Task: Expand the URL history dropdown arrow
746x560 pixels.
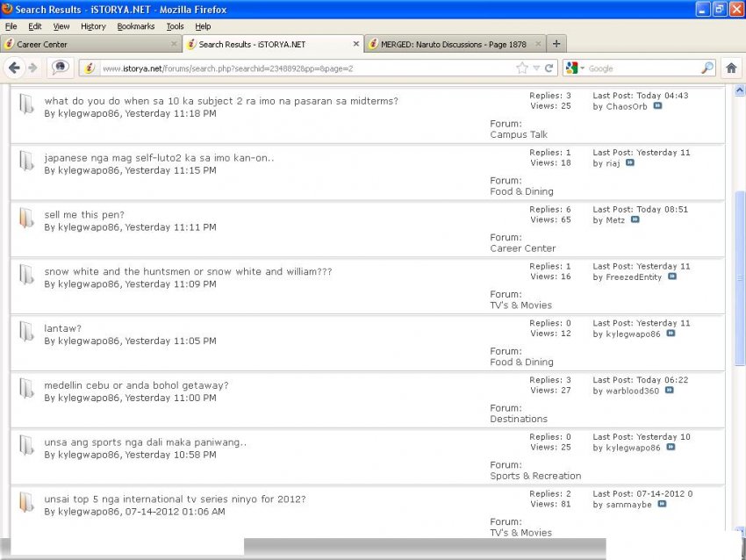Action: pos(536,68)
